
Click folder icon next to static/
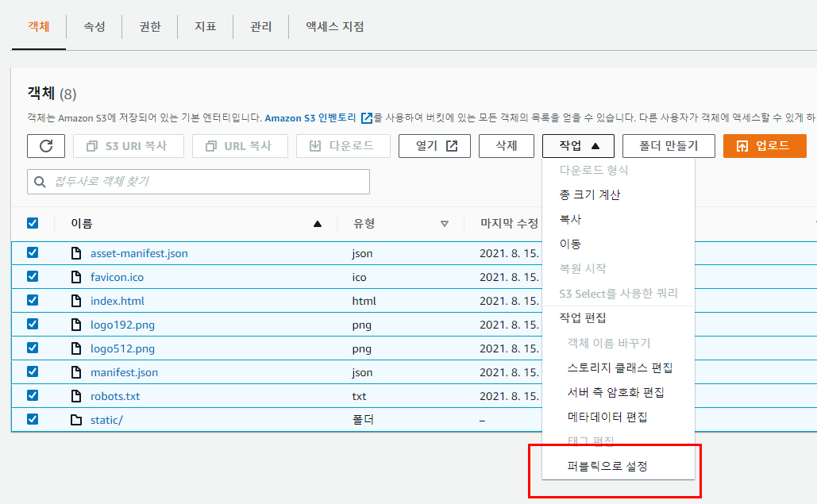[x=76, y=420]
